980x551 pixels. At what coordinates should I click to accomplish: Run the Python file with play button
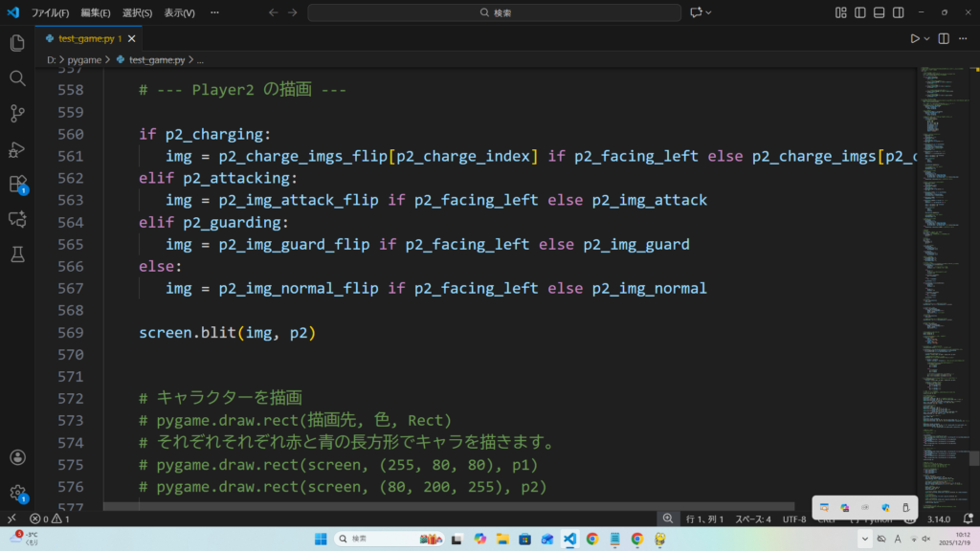pos(915,38)
